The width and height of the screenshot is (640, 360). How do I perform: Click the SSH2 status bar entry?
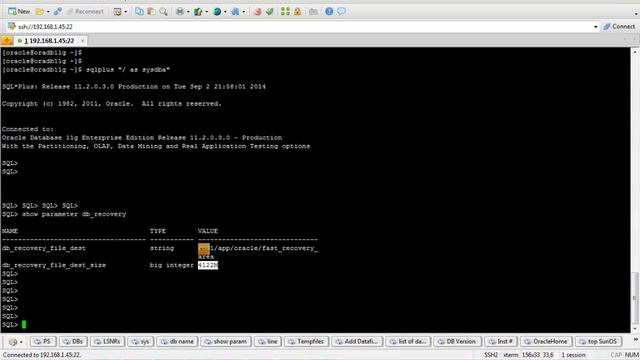pyautogui.click(x=491, y=355)
